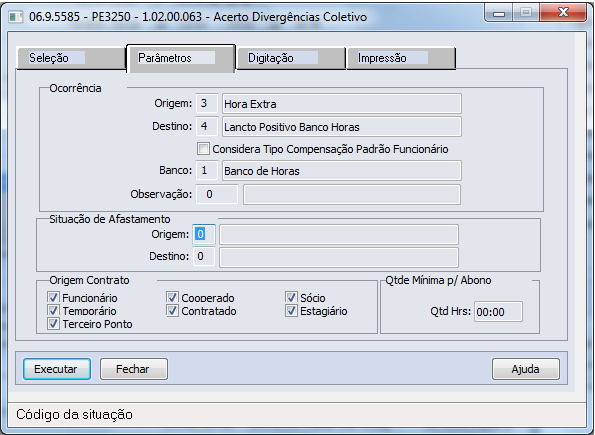
Task: Switch to the Seleção tab
Action: (71, 58)
